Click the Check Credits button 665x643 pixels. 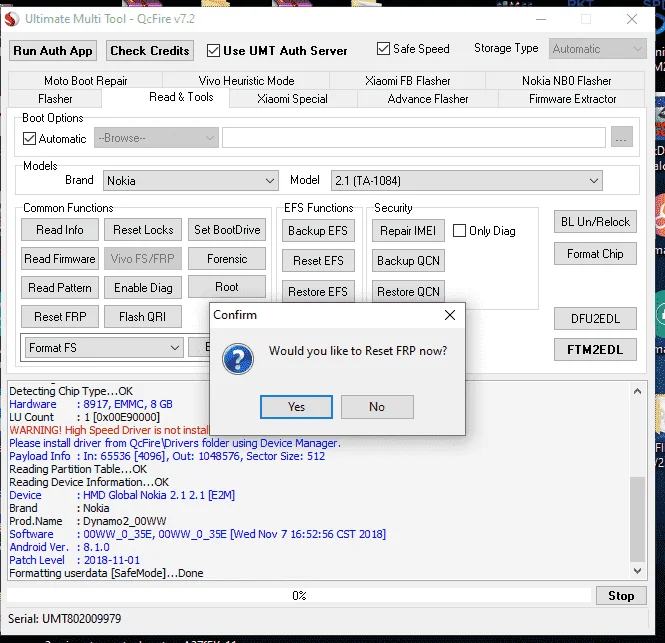click(150, 50)
